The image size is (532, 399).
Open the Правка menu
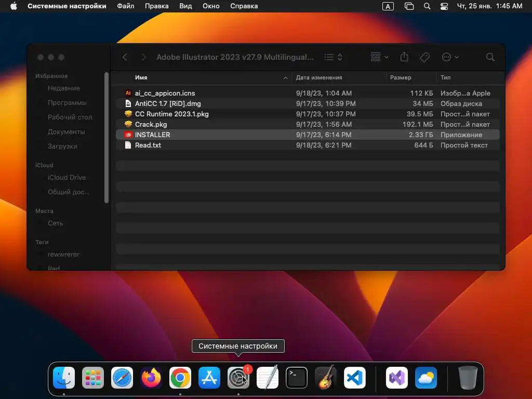[157, 6]
